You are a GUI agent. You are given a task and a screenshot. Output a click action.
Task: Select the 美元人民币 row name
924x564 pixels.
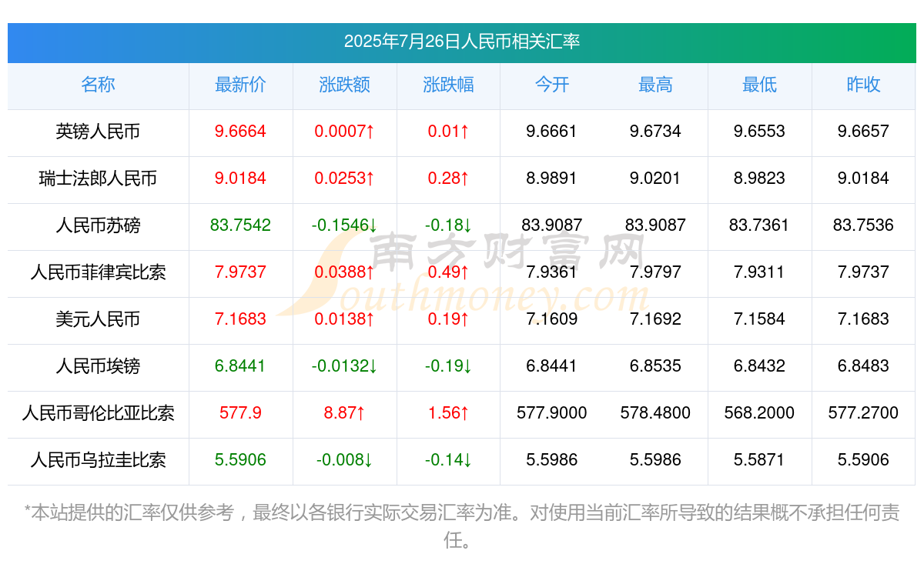(x=98, y=319)
